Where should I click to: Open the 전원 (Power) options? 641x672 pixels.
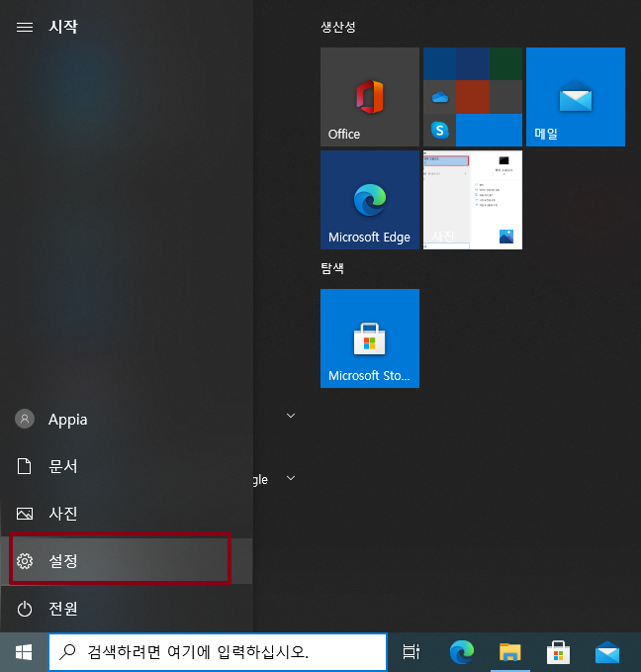tap(127, 608)
